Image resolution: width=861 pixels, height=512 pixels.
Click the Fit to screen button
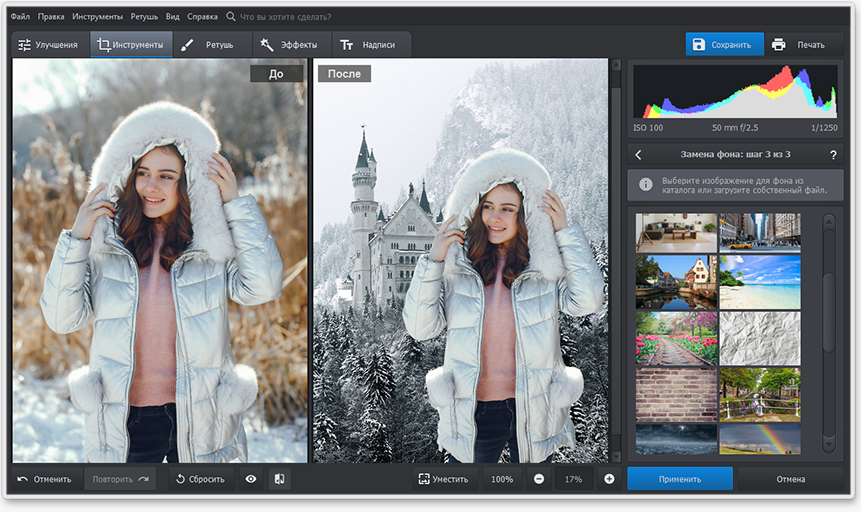tap(444, 479)
